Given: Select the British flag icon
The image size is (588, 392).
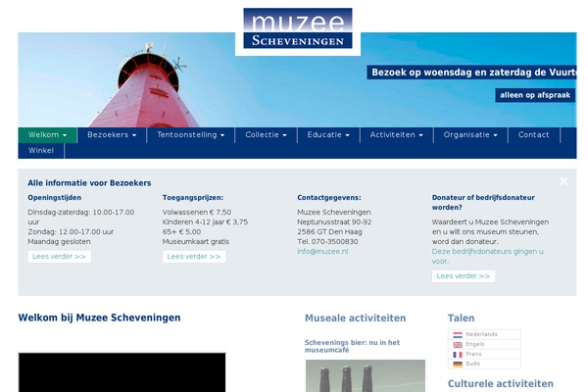Looking at the screenshot, I should tap(457, 344).
